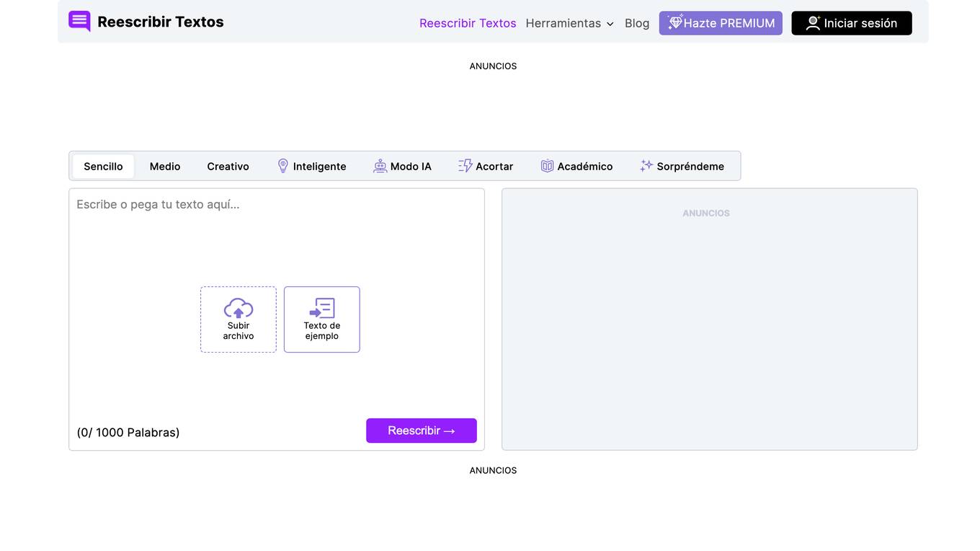This screenshot has height=551, width=980.
Task: Load the Texto de ejemplo label
Action: coord(322,331)
